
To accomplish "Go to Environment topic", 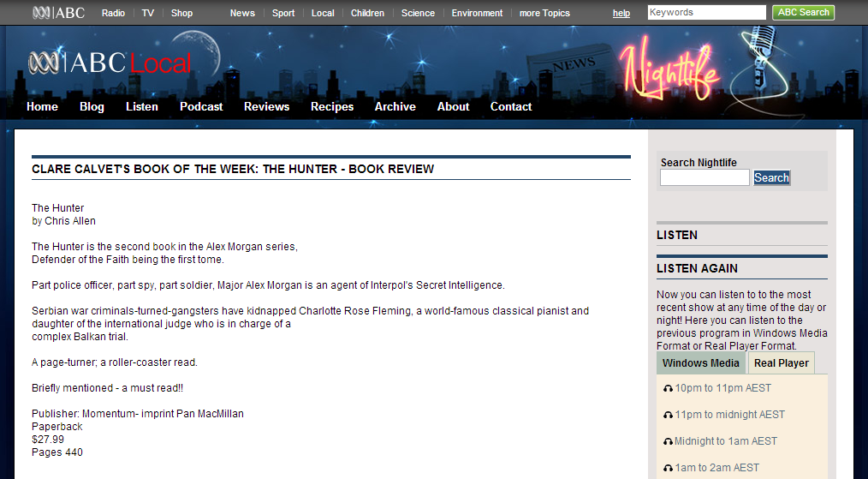I will point(477,13).
